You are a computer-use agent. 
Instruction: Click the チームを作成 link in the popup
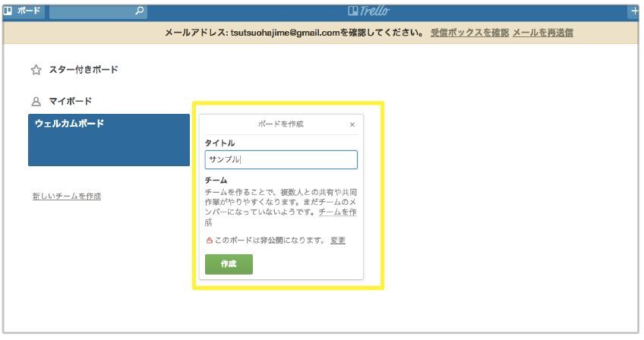[x=337, y=212]
